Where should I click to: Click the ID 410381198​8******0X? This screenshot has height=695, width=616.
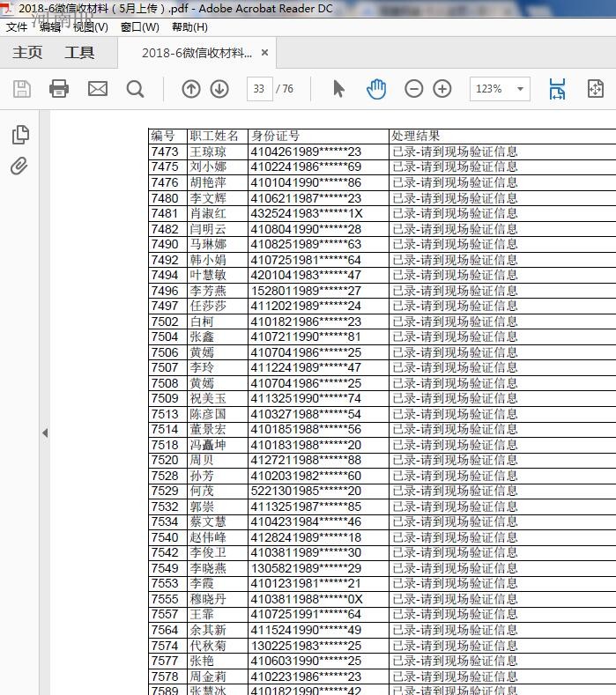pos(307,599)
